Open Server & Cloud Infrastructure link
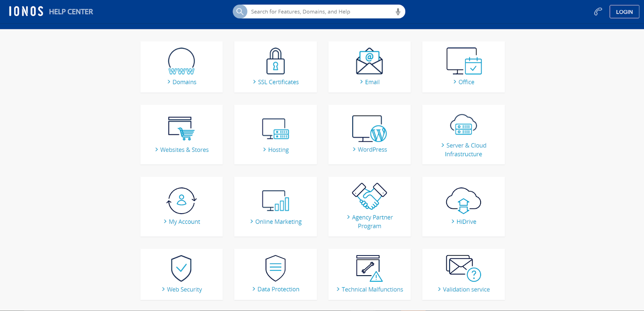This screenshot has height=311, width=644. [x=464, y=150]
